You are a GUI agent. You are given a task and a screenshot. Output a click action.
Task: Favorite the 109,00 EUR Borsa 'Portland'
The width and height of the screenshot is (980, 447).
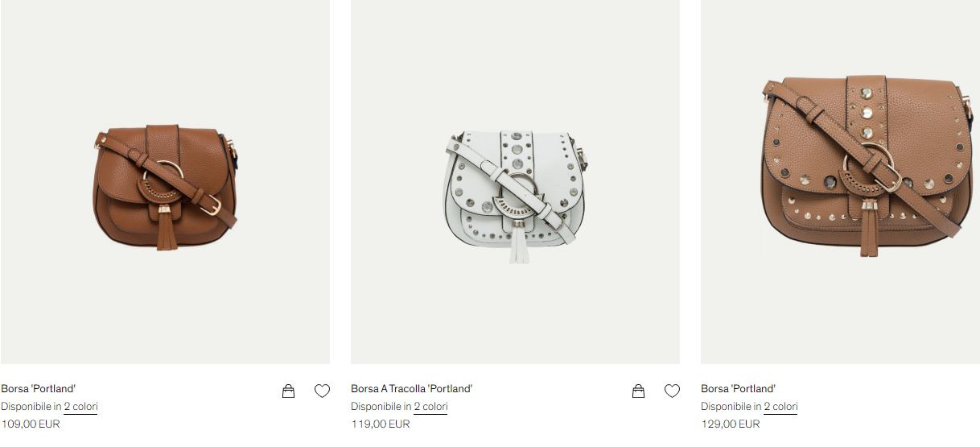pos(322,391)
